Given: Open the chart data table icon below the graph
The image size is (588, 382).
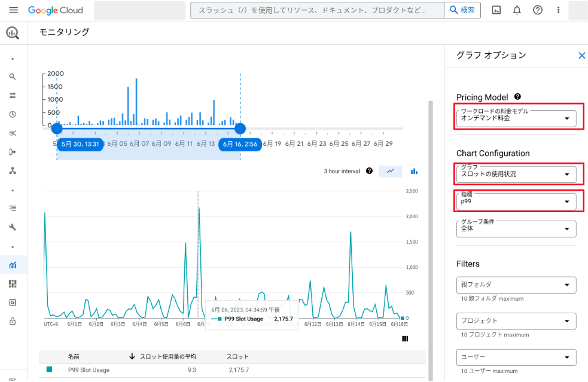Looking at the screenshot, I should coord(405,339).
